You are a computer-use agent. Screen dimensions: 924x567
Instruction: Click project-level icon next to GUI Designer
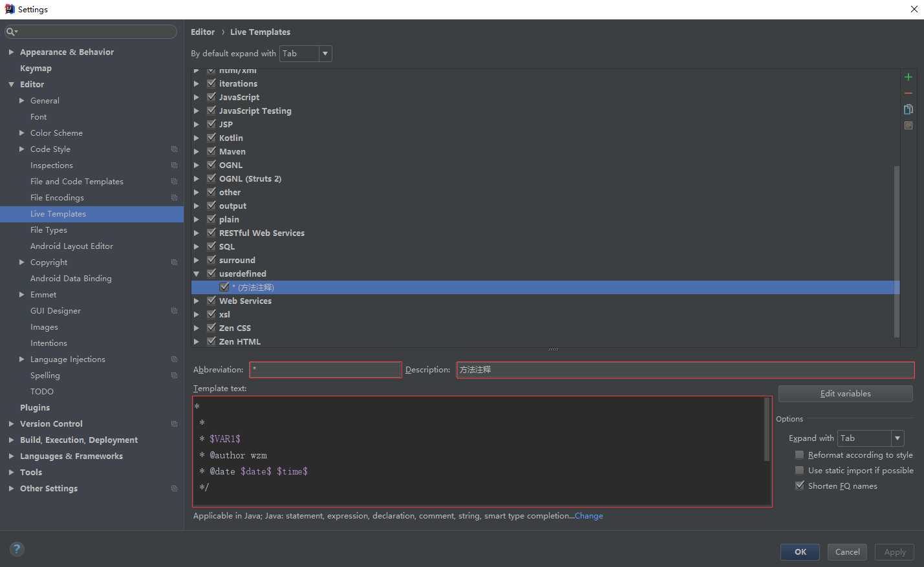[x=174, y=311]
